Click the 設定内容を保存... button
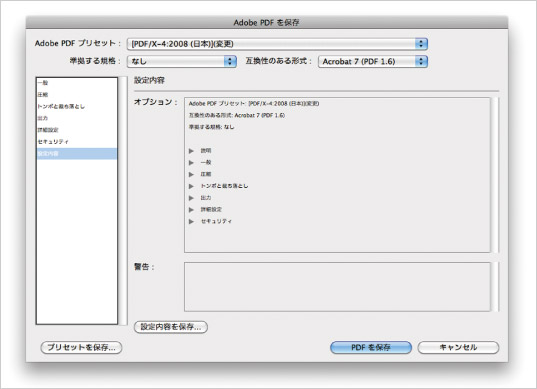Screen dimensions: 537x389 point(171,327)
